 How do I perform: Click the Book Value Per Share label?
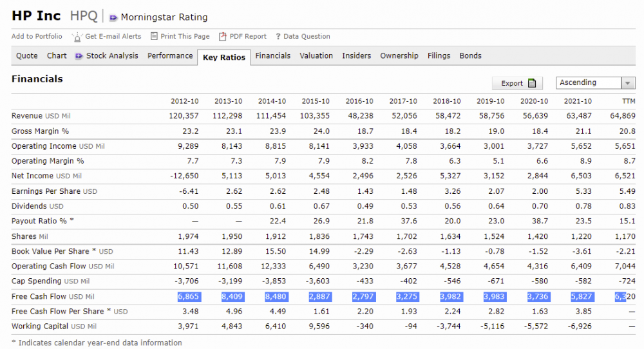pyautogui.click(x=62, y=251)
